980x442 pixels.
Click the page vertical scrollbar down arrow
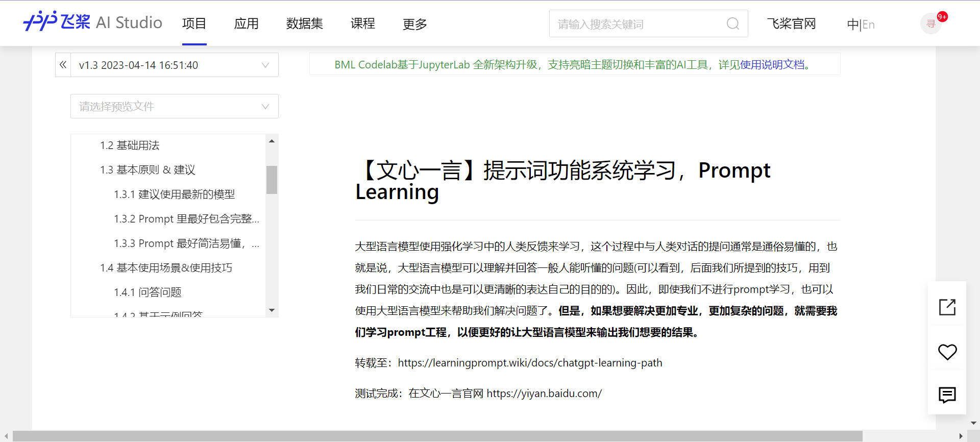coord(974,423)
